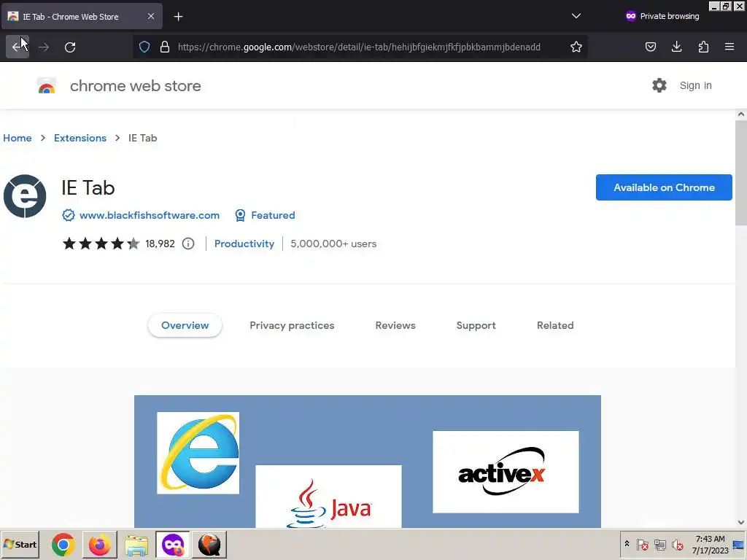The image size is (747, 560).
Task: Close the IE Tab - Chrome Web Store tab
Action: (150, 16)
